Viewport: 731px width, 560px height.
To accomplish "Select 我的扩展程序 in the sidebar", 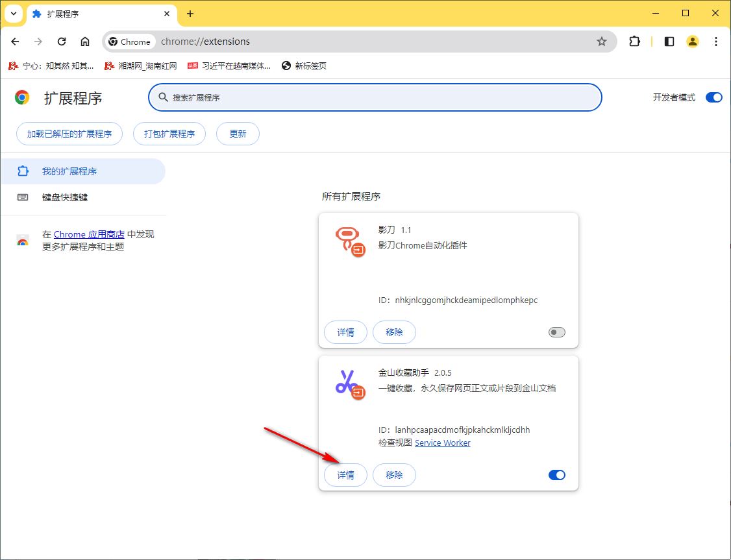I will [82, 171].
